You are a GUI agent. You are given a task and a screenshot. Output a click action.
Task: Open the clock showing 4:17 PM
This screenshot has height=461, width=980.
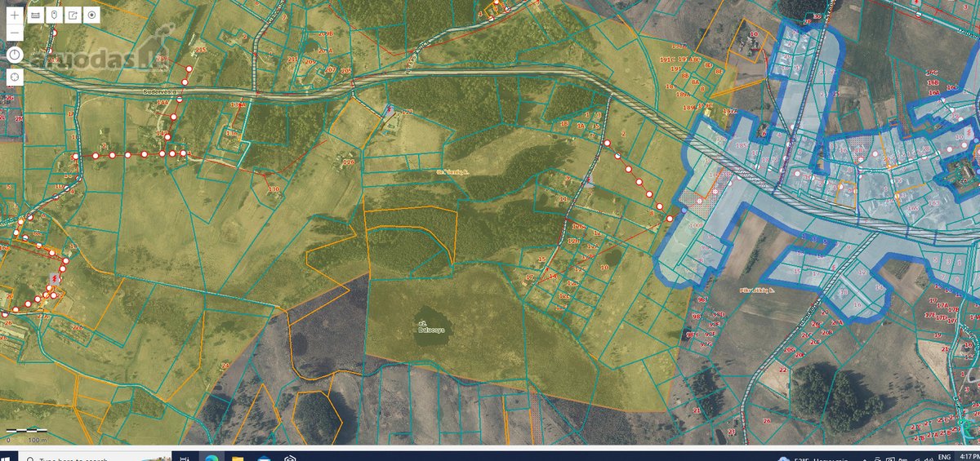(968, 457)
